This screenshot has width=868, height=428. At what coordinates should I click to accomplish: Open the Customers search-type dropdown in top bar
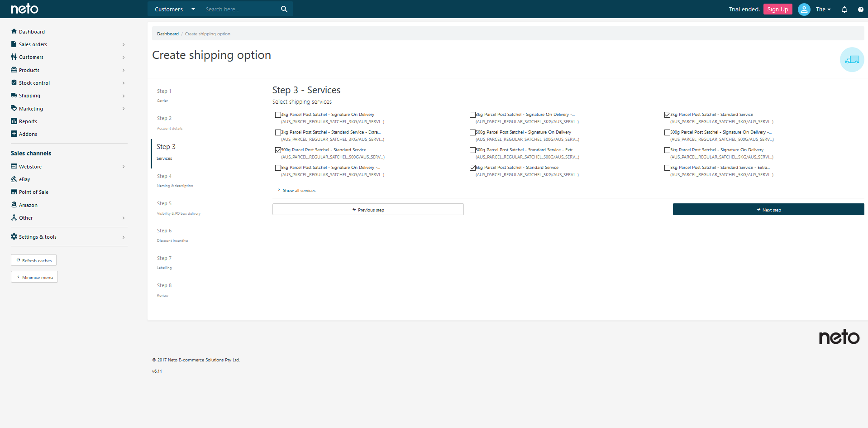tap(175, 9)
